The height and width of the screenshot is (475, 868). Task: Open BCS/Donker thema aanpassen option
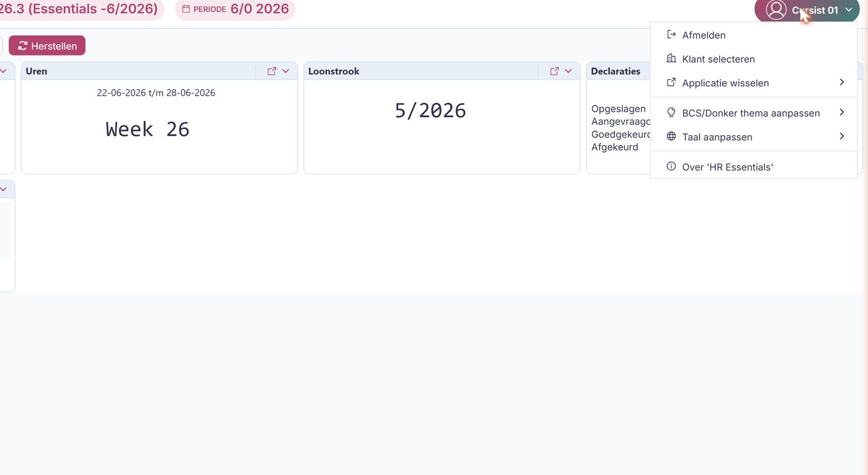coord(753,113)
